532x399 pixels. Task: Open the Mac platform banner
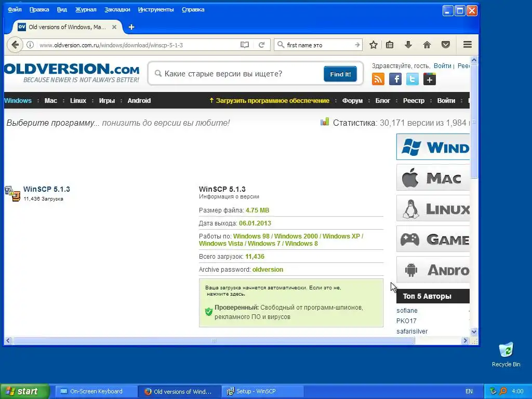click(433, 178)
